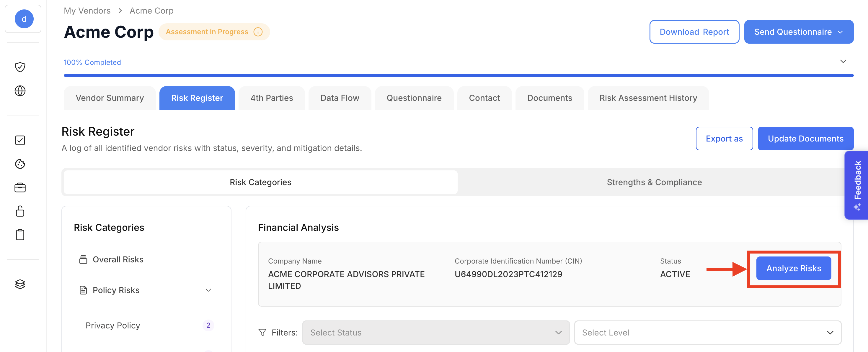Viewport: 868px width, 352px height.
Task: Open the Select Status filter dropdown
Action: [x=436, y=333]
